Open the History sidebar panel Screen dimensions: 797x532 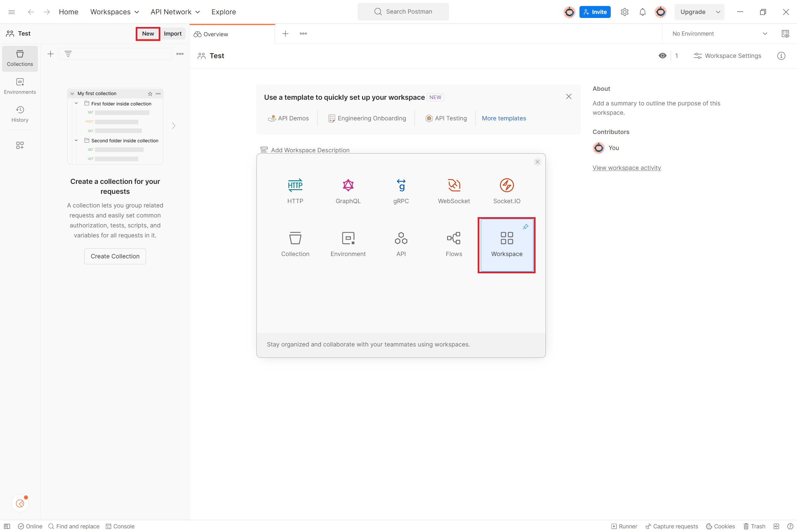20,114
